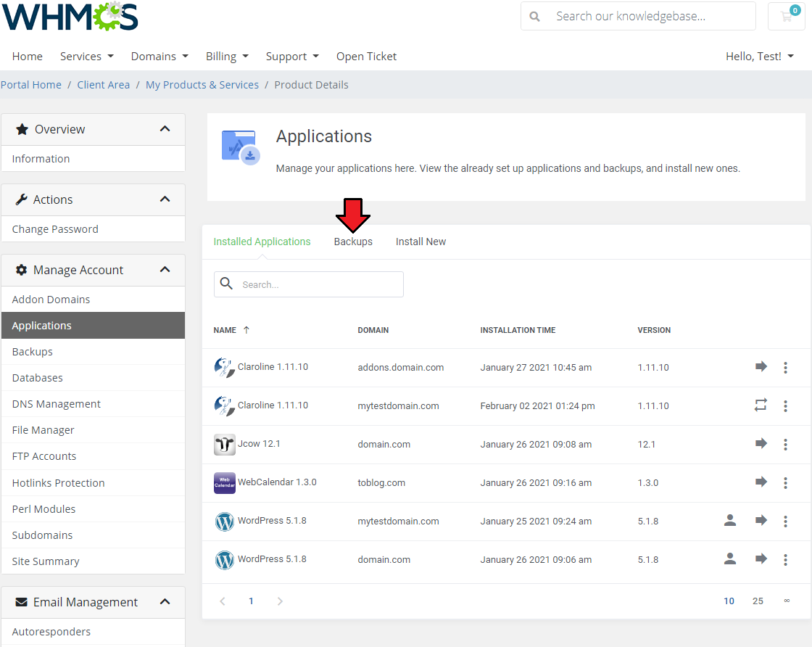Show 25 entries per page
This screenshot has height=647, width=812.
[x=758, y=601]
